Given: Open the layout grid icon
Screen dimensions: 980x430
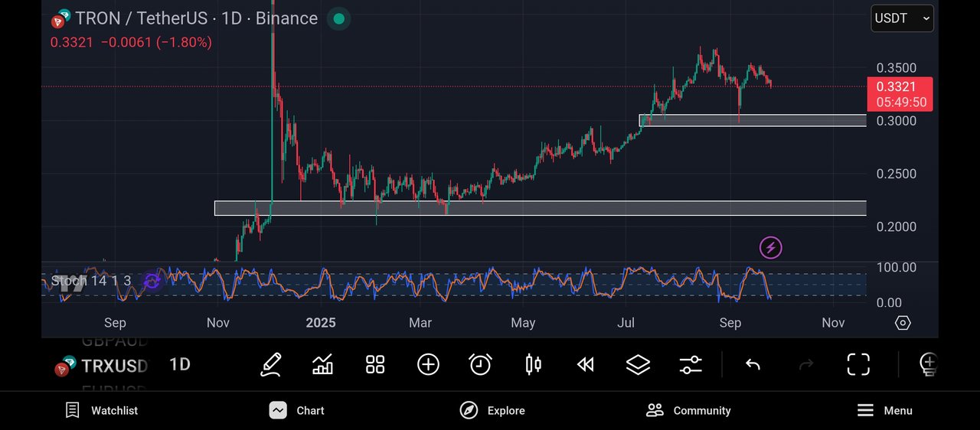Looking at the screenshot, I should click(375, 364).
